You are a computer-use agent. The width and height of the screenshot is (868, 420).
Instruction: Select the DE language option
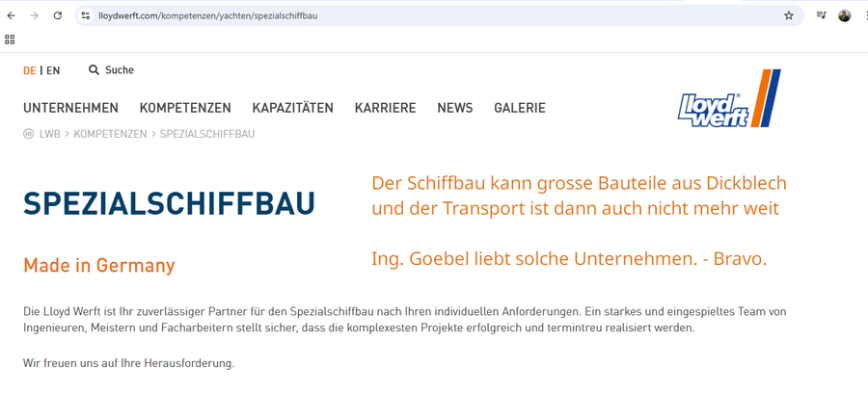click(x=30, y=70)
